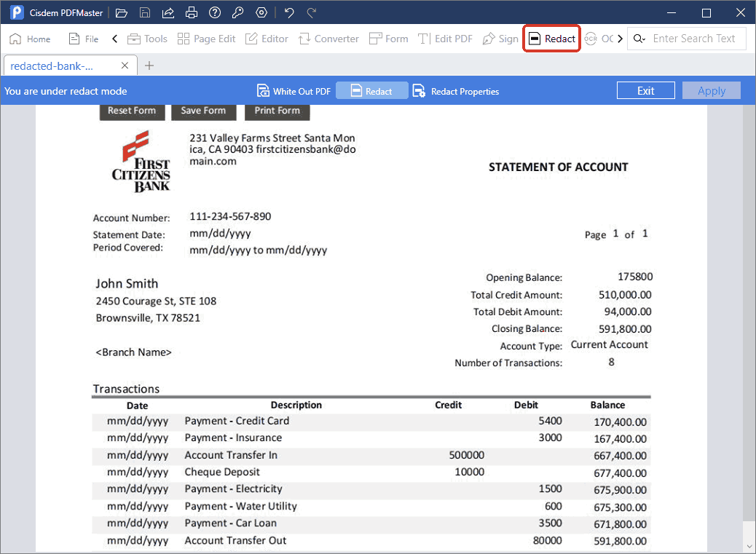Click the Total Credit Amount 510,000.00
Image resolution: width=756 pixels, height=554 pixels.
[x=625, y=295]
